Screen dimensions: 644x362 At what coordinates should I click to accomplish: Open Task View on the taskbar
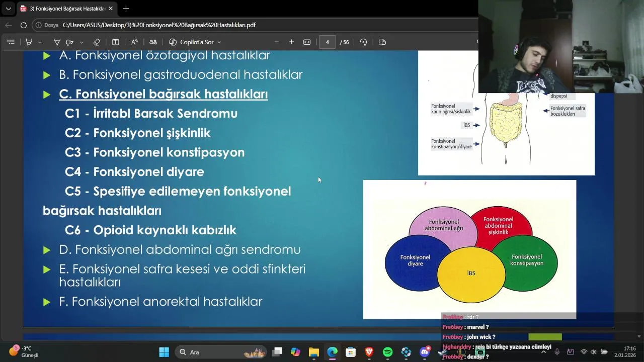pos(277,352)
